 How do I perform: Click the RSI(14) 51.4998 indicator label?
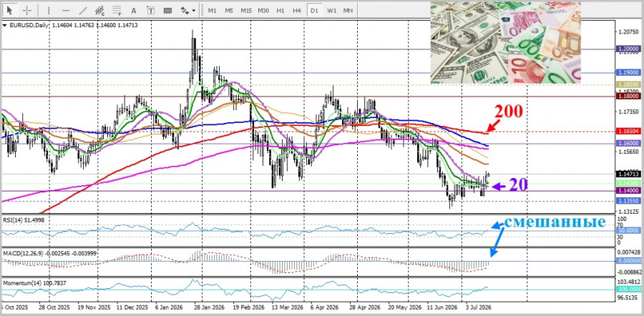tap(24, 220)
